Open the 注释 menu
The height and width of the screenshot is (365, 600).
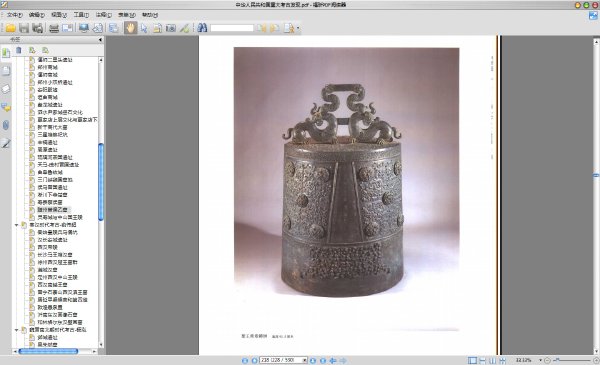(103, 15)
